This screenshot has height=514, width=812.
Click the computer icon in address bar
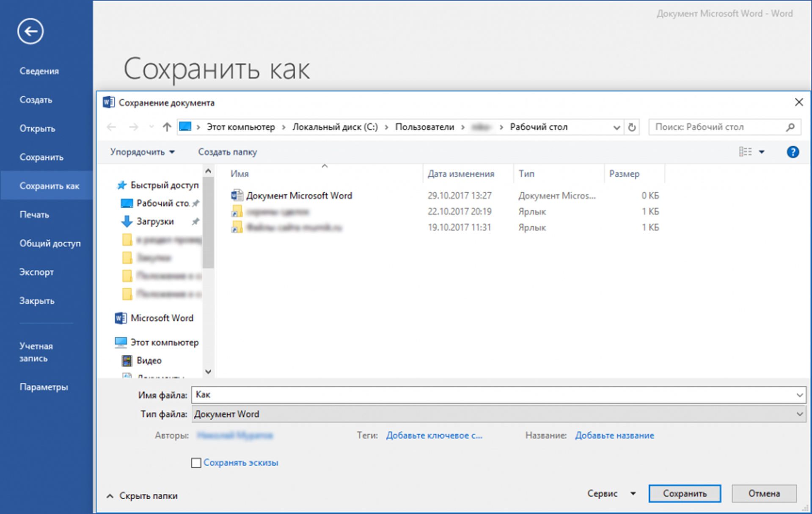[185, 127]
